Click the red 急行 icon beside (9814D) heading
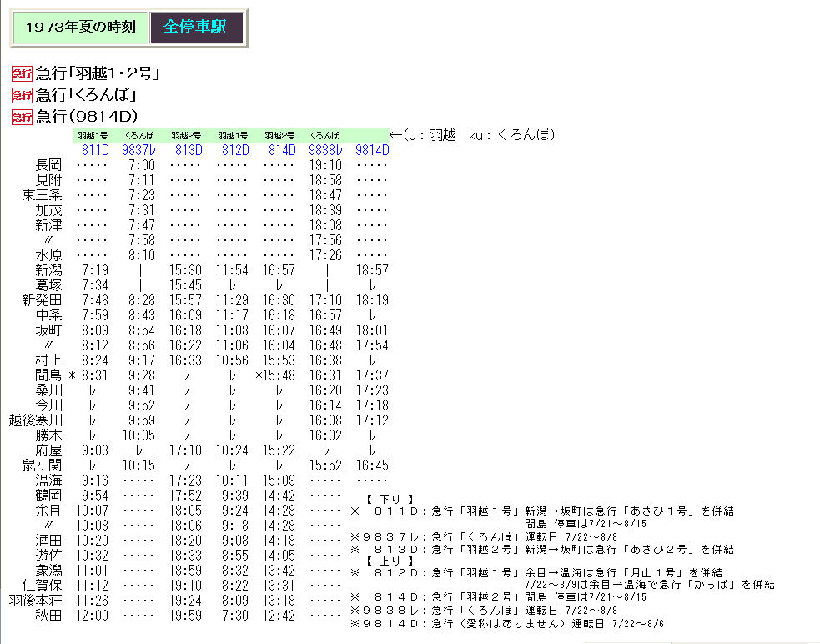Image resolution: width=820 pixels, height=644 pixels. pos(22,117)
